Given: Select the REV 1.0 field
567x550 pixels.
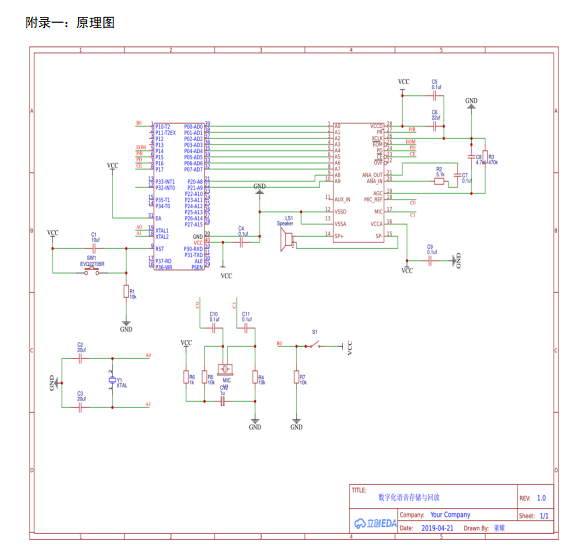Looking at the screenshot, I should pyautogui.click(x=533, y=498).
